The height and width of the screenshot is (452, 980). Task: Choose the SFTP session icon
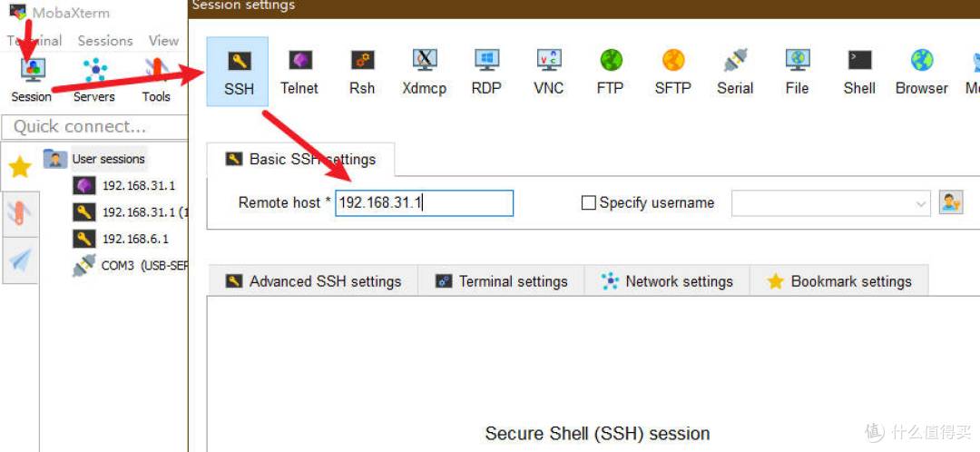673,72
